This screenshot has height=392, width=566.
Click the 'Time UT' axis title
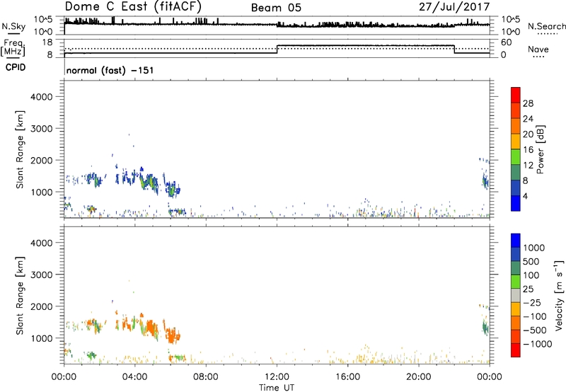click(x=277, y=387)
